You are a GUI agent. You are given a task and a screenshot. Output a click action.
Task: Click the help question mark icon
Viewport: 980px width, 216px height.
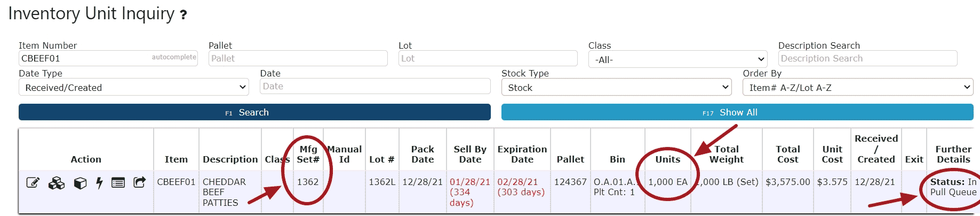(184, 15)
